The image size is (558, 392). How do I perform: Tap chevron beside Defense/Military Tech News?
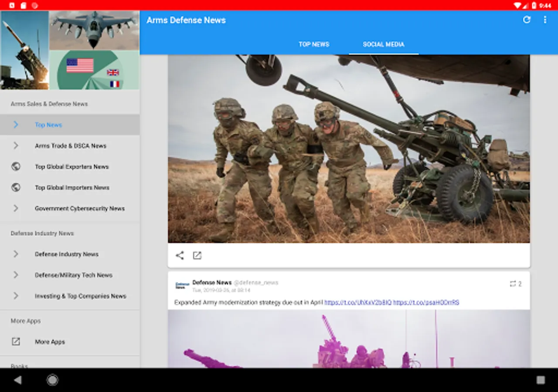[x=16, y=275]
